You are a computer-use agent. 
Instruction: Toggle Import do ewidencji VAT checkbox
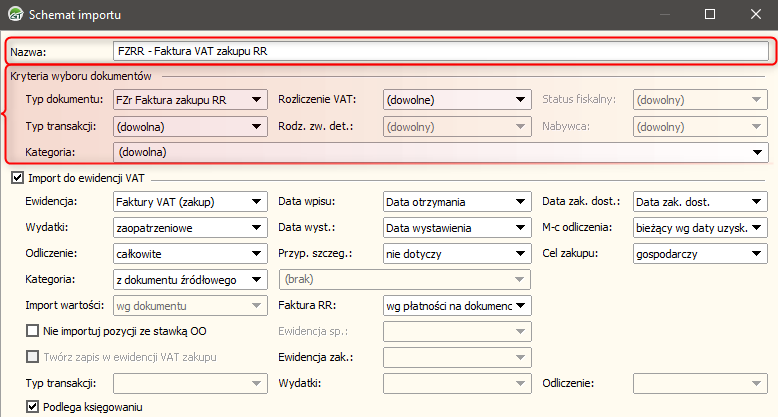click(x=17, y=178)
